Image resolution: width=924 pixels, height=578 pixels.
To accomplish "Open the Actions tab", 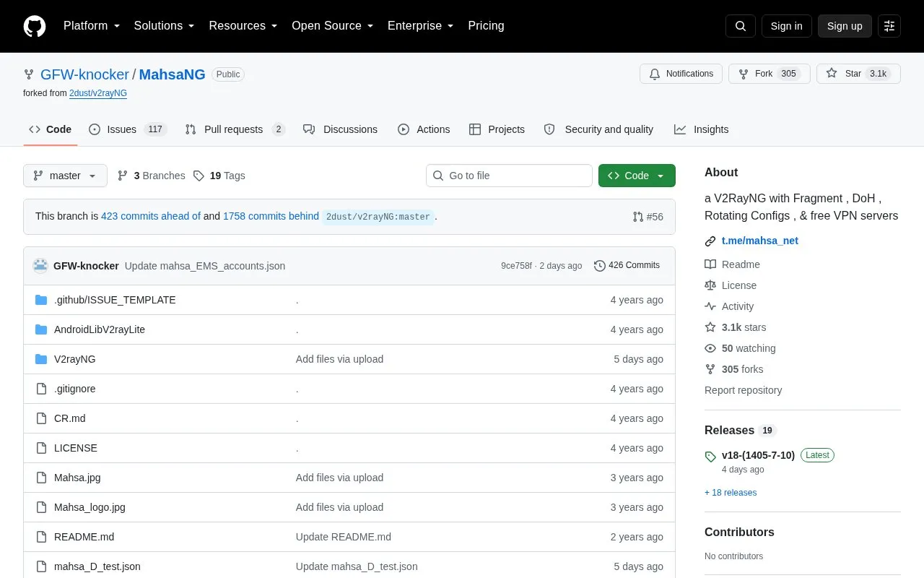I will click(424, 129).
